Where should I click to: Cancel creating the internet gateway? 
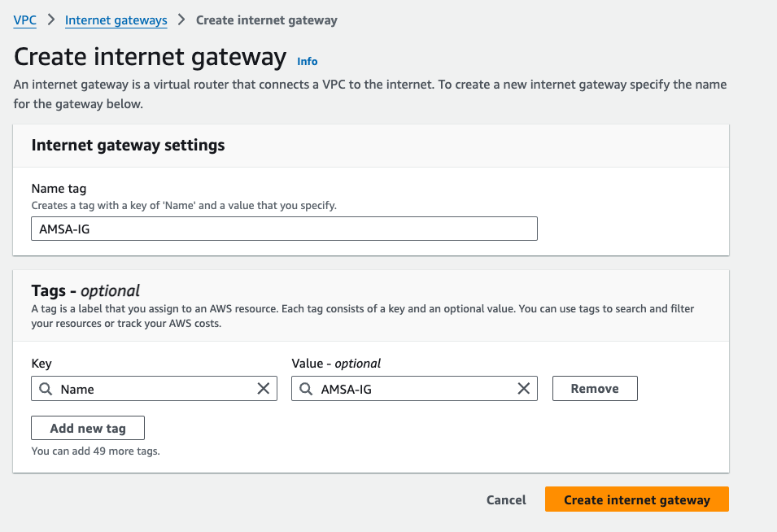[506, 499]
